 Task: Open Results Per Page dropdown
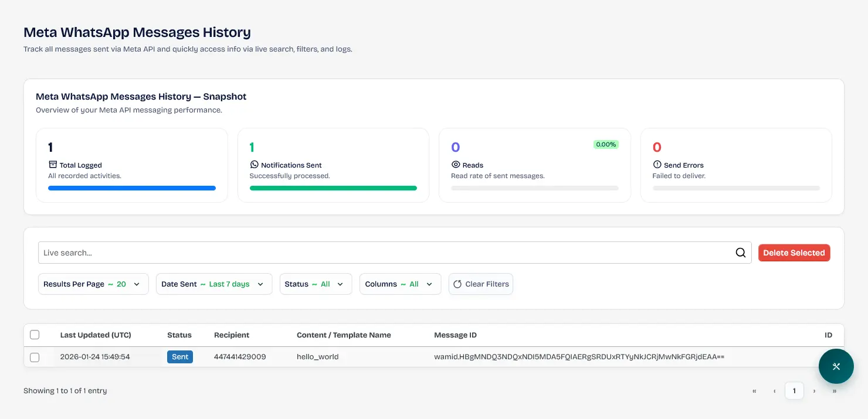coord(93,284)
